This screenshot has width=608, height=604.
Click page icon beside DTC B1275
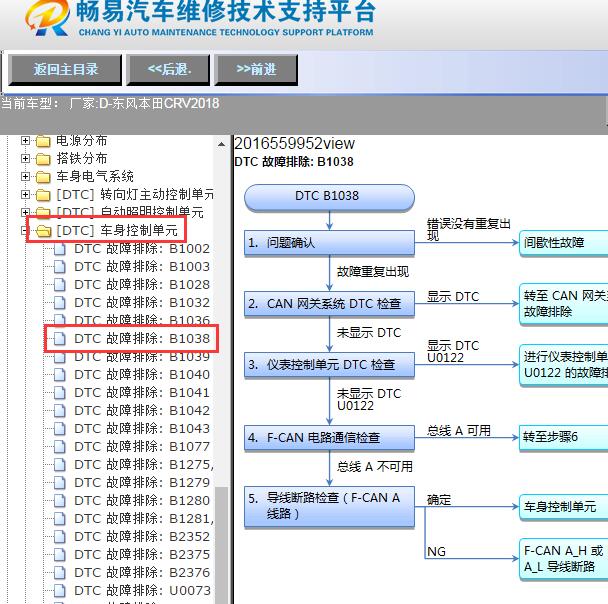(59, 464)
